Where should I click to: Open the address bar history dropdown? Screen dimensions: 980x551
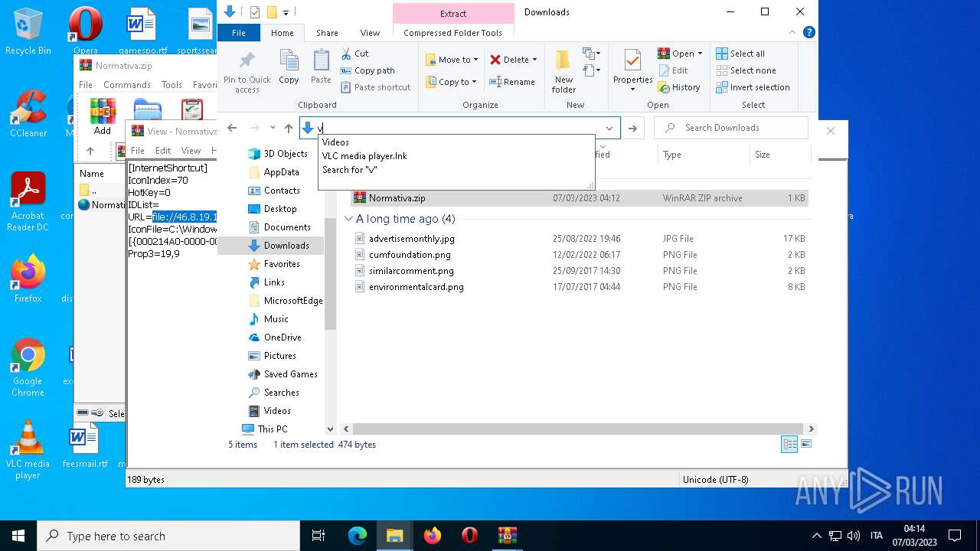tap(609, 129)
